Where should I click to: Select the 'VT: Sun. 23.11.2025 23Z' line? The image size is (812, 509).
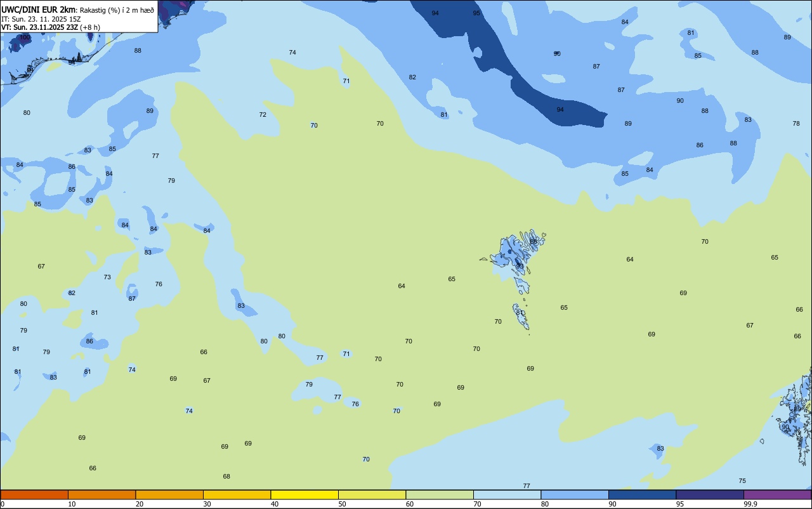tap(39, 27)
